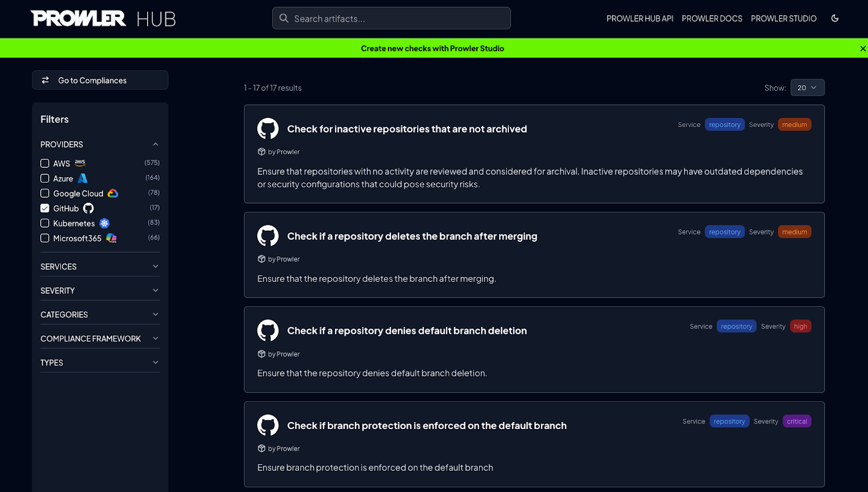Click the Google Cloud provider logo
The width and height of the screenshot is (868, 492).
[113, 193]
